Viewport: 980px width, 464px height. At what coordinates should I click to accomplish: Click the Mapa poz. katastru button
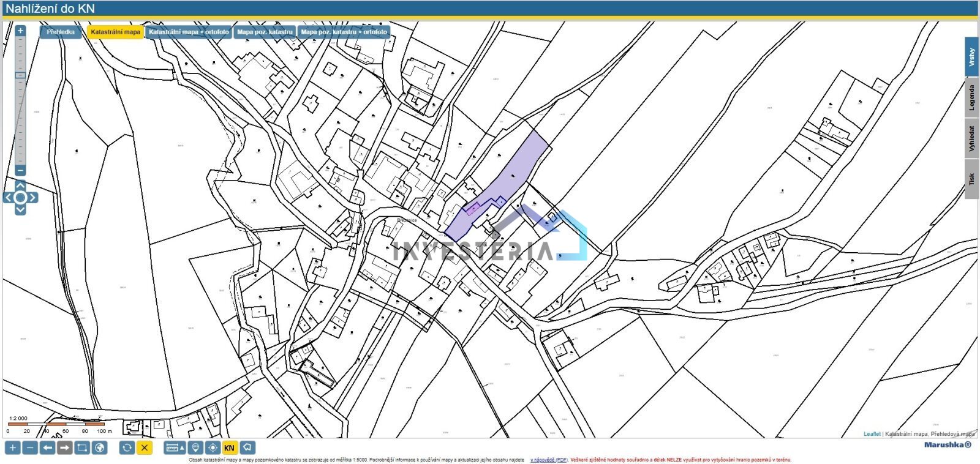click(x=265, y=32)
